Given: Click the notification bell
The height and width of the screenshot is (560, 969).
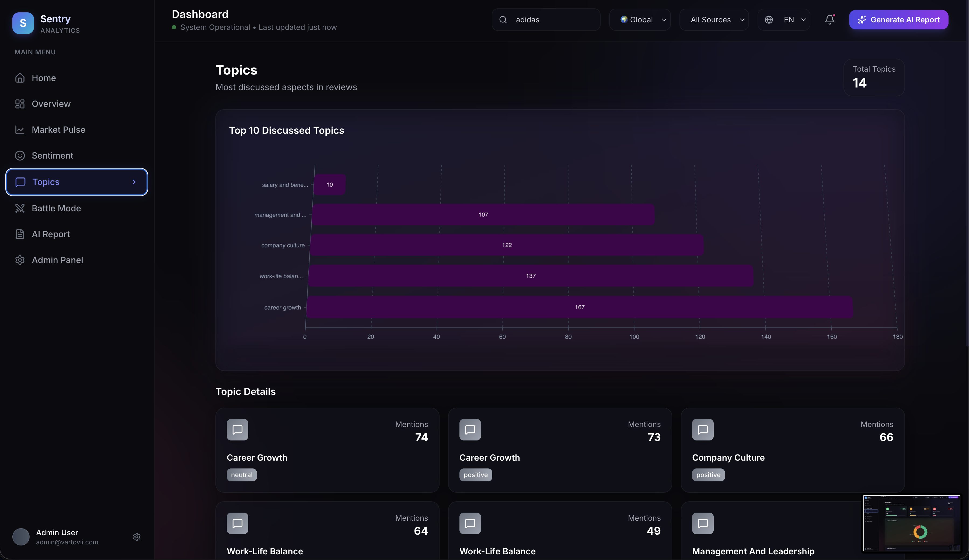Looking at the screenshot, I should coord(829,20).
